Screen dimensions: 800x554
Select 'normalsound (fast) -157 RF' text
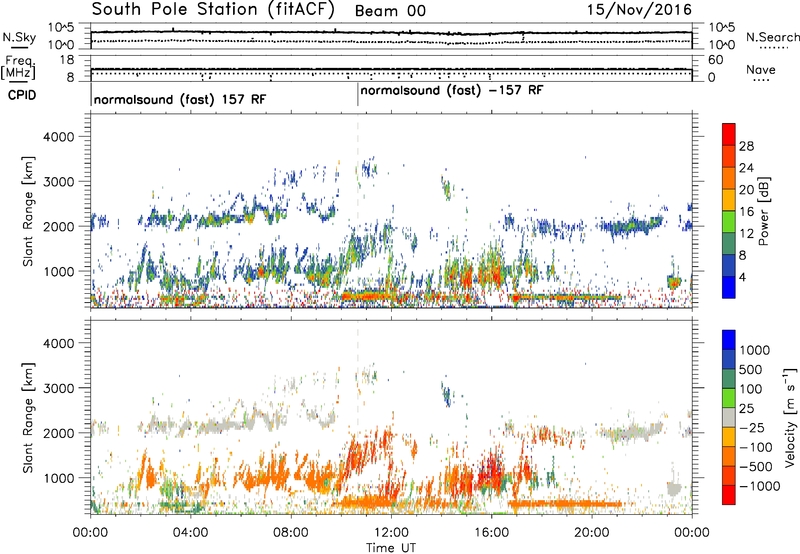click(x=452, y=91)
